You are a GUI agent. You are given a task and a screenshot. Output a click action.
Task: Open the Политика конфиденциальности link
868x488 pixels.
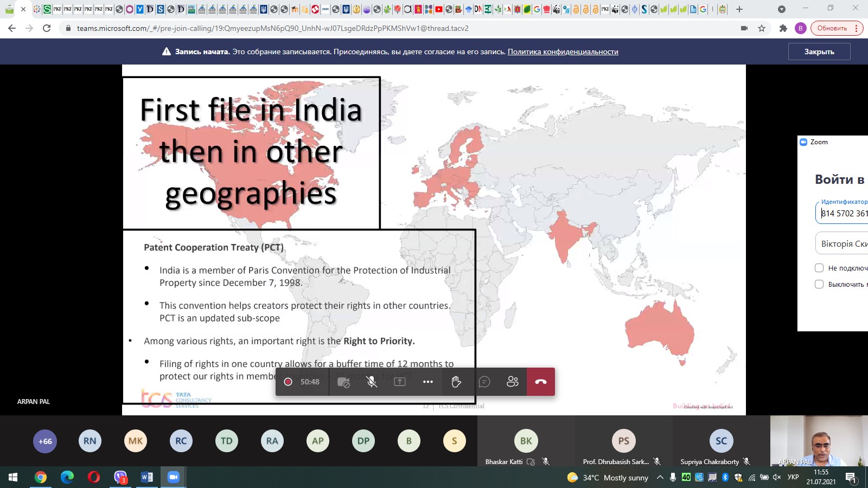pos(563,52)
